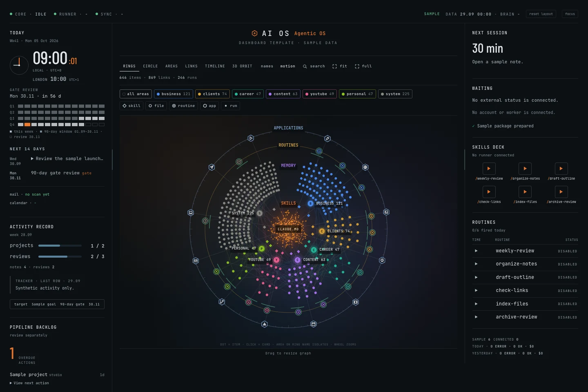
Task: Click the projects progress bar
Action: pyautogui.click(x=60, y=246)
